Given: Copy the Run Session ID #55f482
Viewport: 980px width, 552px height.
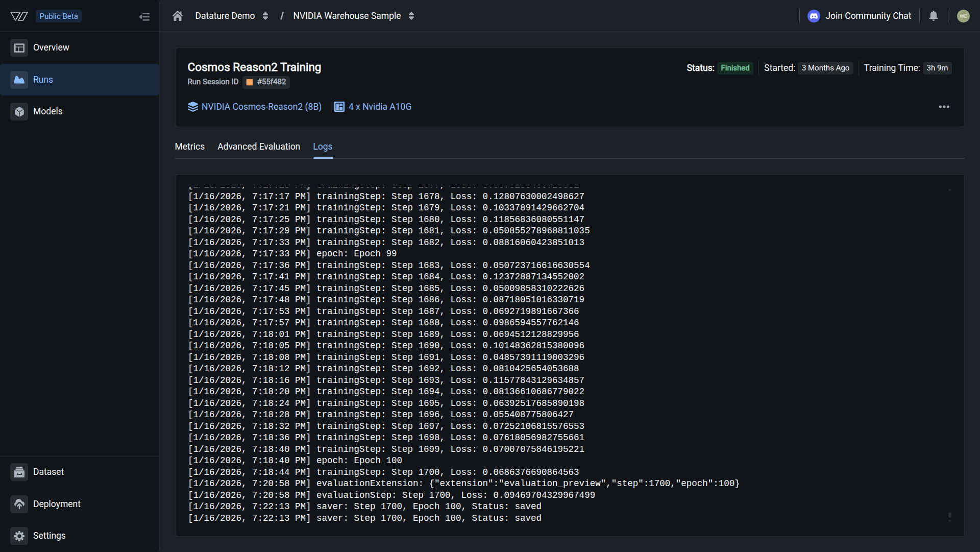Looking at the screenshot, I should pyautogui.click(x=266, y=82).
